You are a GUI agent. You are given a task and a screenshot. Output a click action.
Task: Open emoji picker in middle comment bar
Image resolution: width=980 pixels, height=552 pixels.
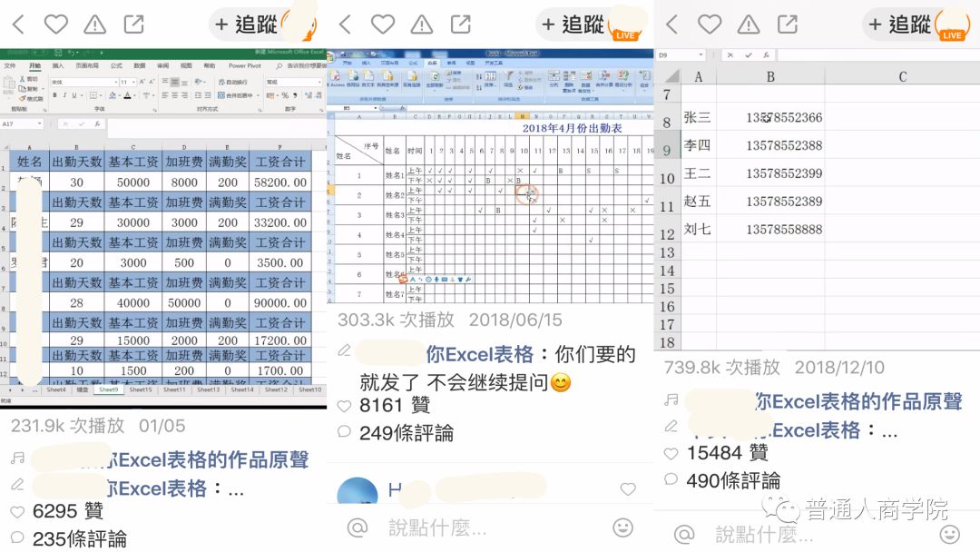pos(622,527)
